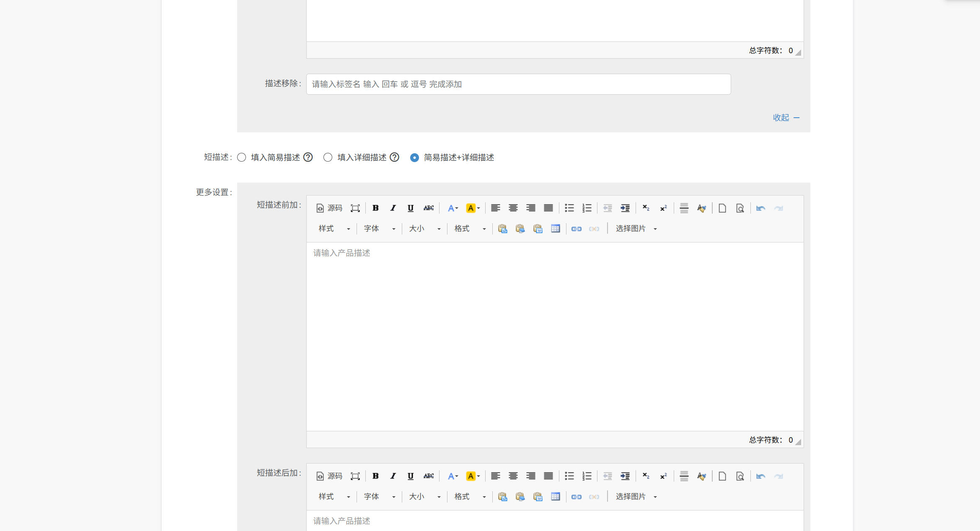980x531 pixels.
Task: Open the text highlight color picker in the 短描述前加 editor
Action: pyautogui.click(x=473, y=208)
